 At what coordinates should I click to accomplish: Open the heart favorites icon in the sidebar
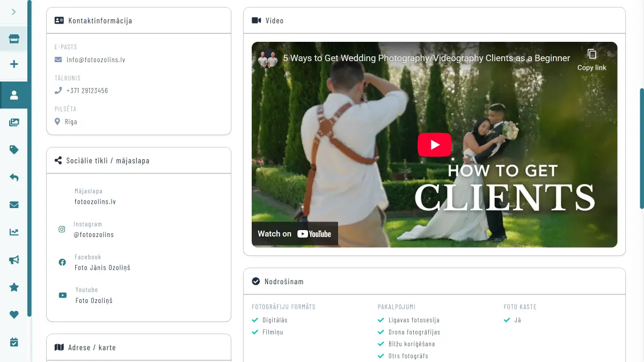tap(14, 314)
